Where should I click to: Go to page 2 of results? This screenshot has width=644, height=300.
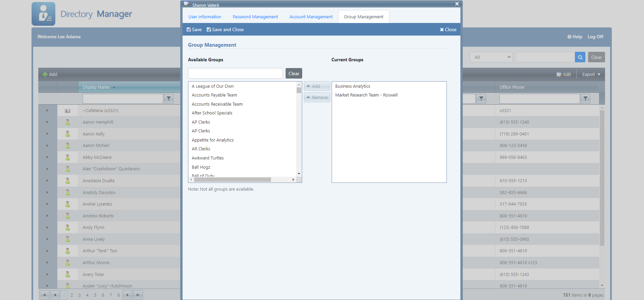pos(72,295)
